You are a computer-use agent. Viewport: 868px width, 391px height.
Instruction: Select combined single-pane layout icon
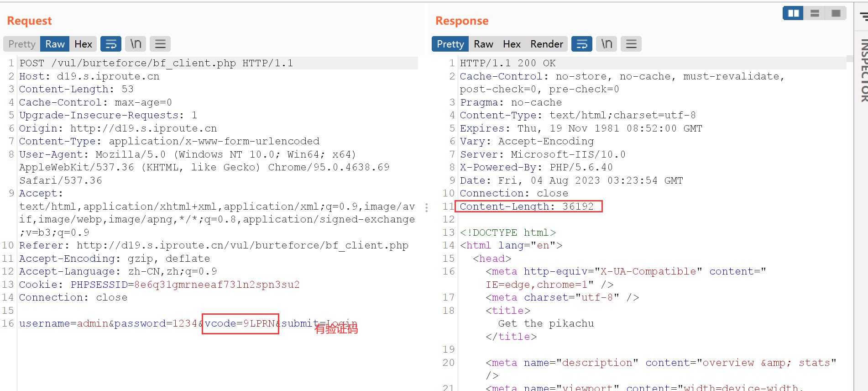[836, 13]
